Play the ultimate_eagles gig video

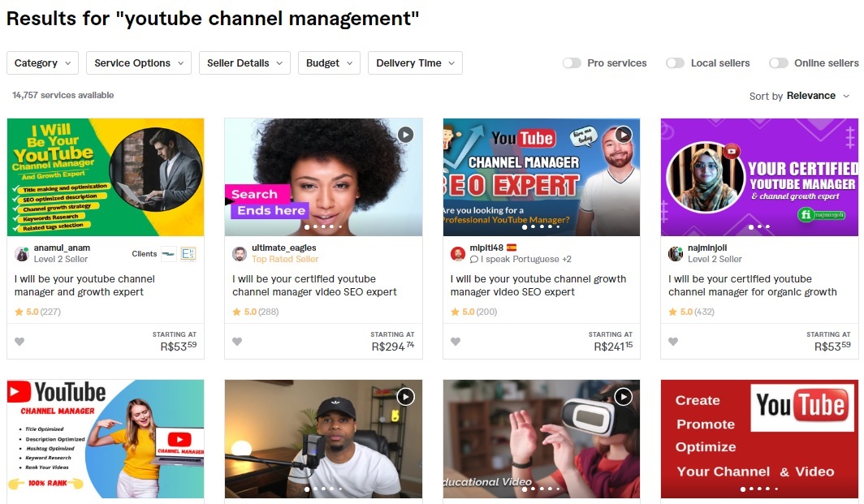405,135
